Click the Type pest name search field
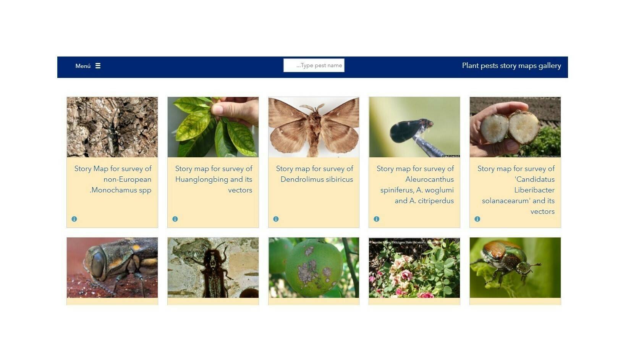This screenshot has width=644, height=362. pyautogui.click(x=314, y=65)
